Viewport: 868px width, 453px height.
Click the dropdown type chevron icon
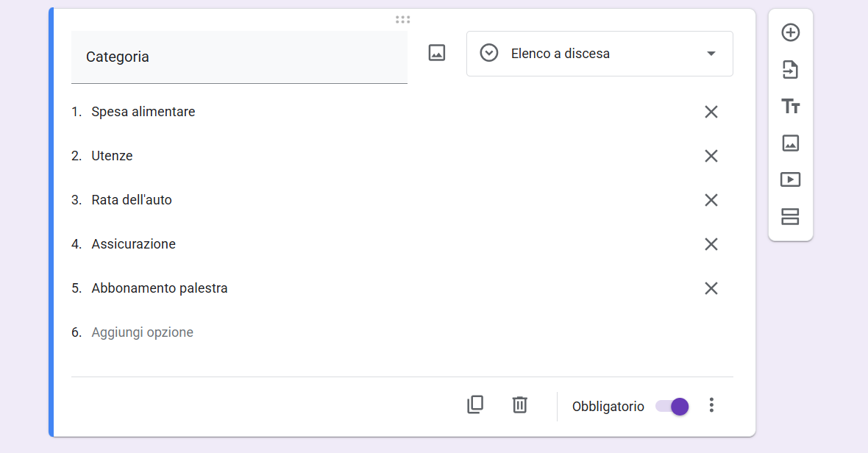pos(488,53)
